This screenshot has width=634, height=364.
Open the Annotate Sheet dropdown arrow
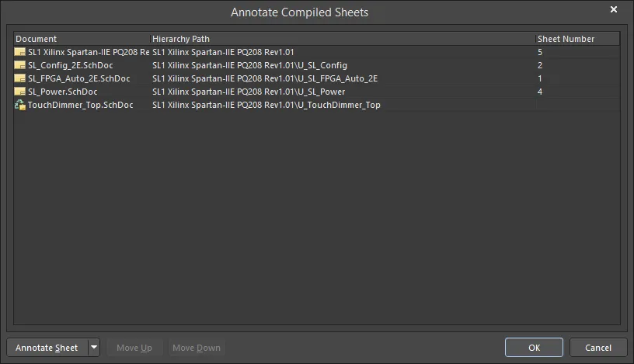coord(94,348)
